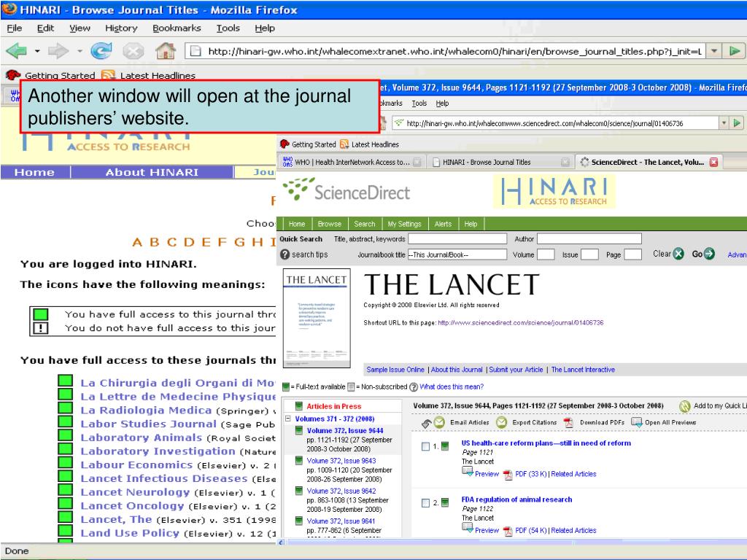Collapse the Volumes 371 - 372 (2008) tree
This screenshot has width=747, height=560.
point(287,419)
